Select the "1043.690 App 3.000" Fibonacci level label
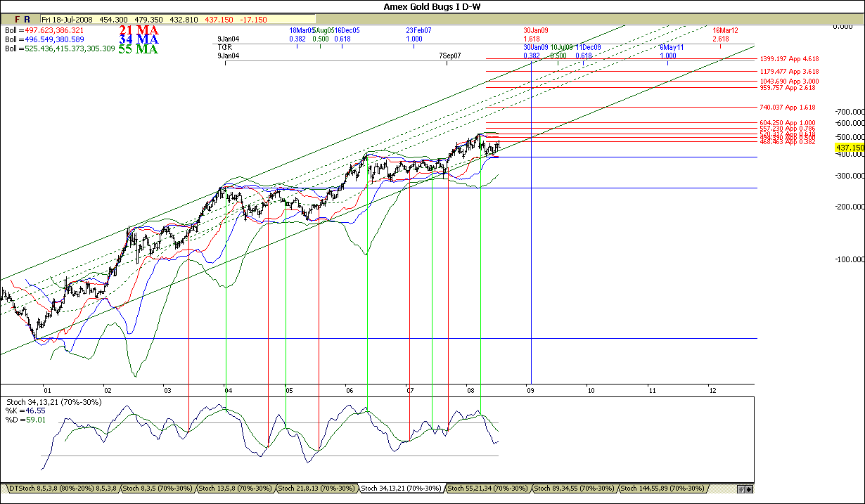The height and width of the screenshot is (504, 865). (789, 82)
